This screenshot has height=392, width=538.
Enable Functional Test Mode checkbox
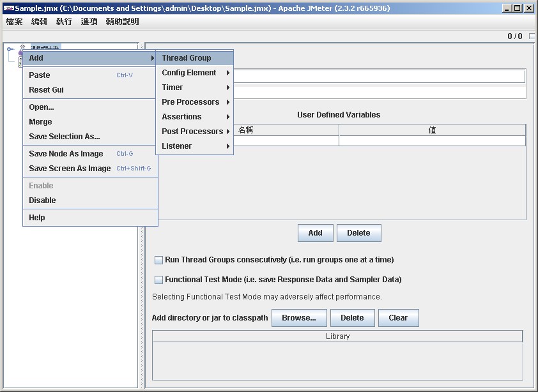point(158,280)
